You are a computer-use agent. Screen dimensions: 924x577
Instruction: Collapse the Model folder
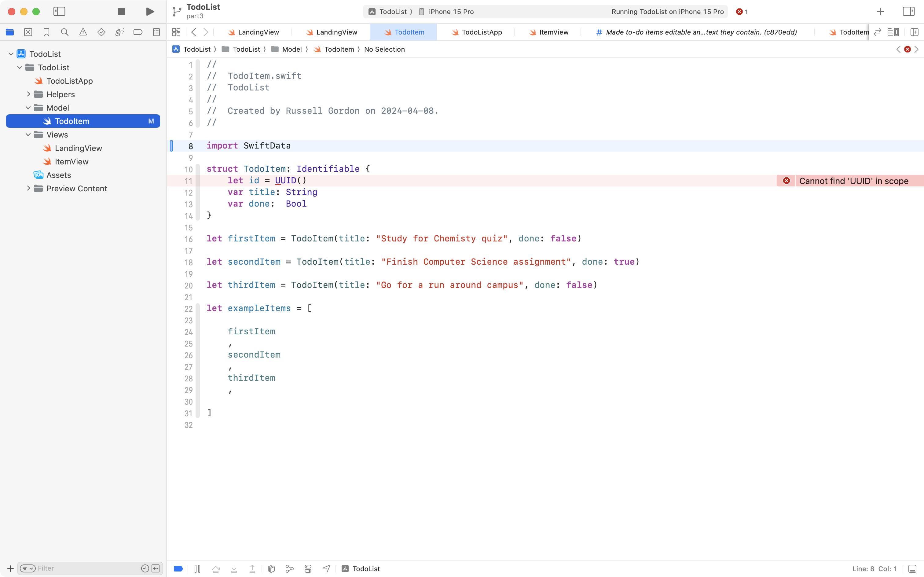click(28, 108)
